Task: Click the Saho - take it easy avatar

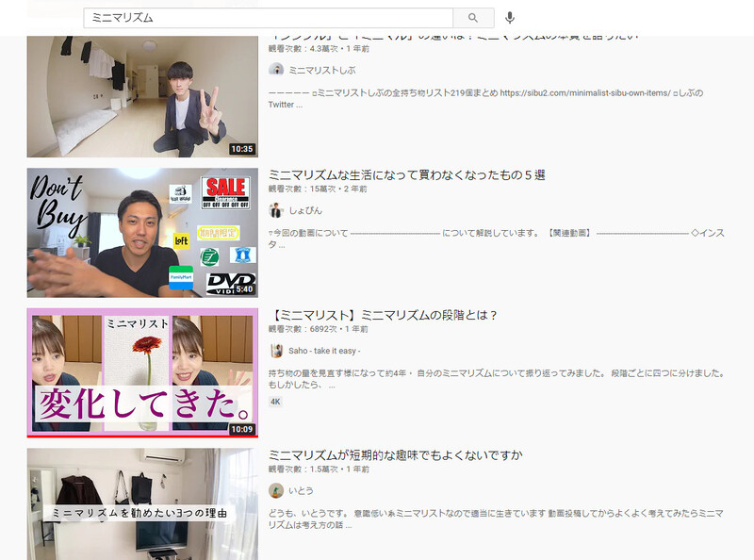Action: [276, 351]
